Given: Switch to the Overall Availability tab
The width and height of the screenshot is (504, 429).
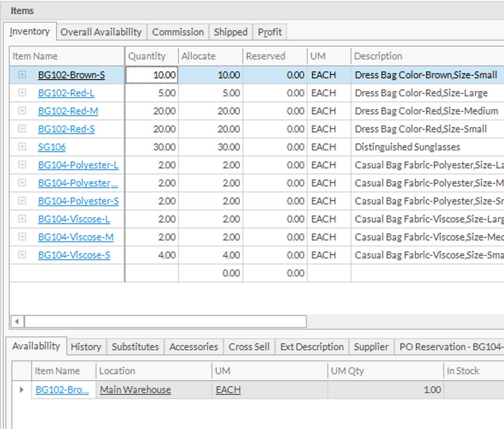Looking at the screenshot, I should tap(101, 32).
